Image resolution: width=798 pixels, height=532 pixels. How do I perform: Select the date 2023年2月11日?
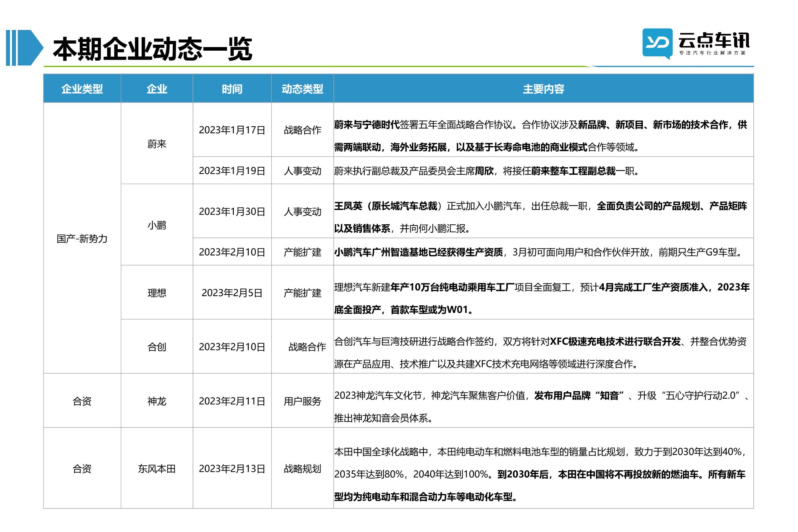232,401
